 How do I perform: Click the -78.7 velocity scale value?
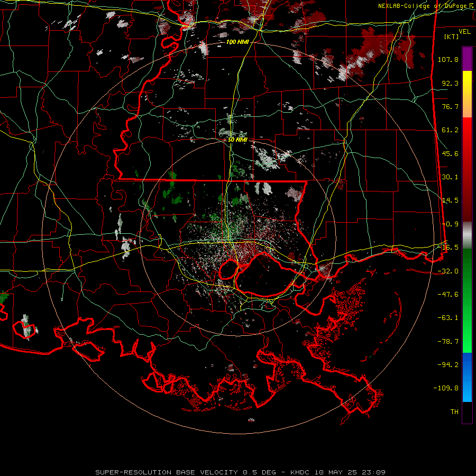click(448, 342)
